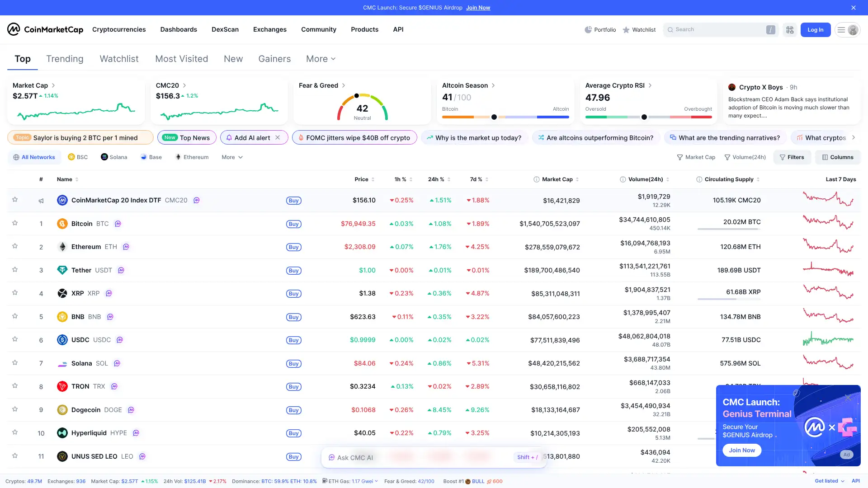Screen dimensions: 868x488
Task: Click the Solana coin logo
Action: pyautogui.click(x=62, y=363)
